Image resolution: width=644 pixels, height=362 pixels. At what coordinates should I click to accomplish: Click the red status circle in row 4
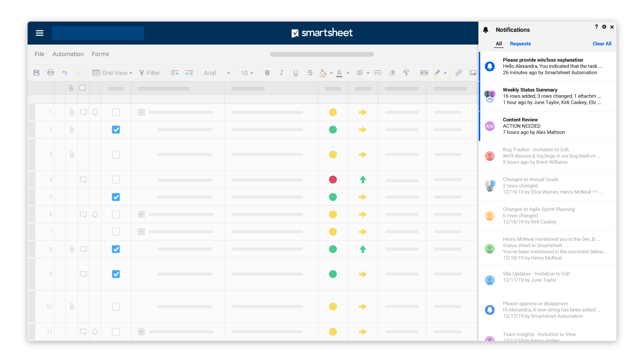333,180
